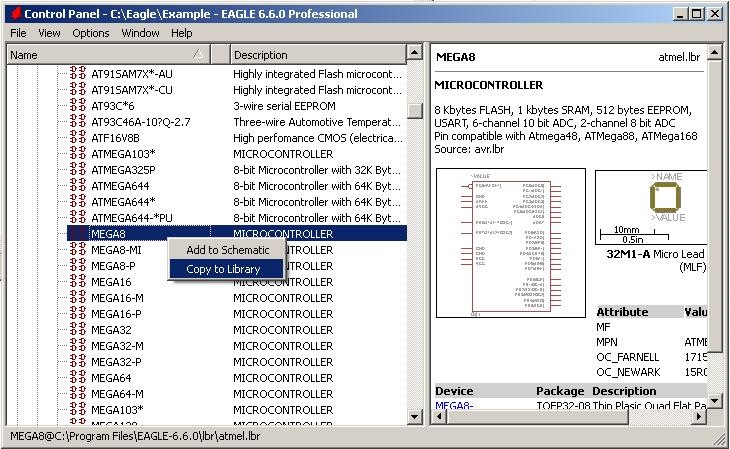730x449 pixels.
Task: Click the device icon beside MEGA8-P
Action: [x=78, y=265]
